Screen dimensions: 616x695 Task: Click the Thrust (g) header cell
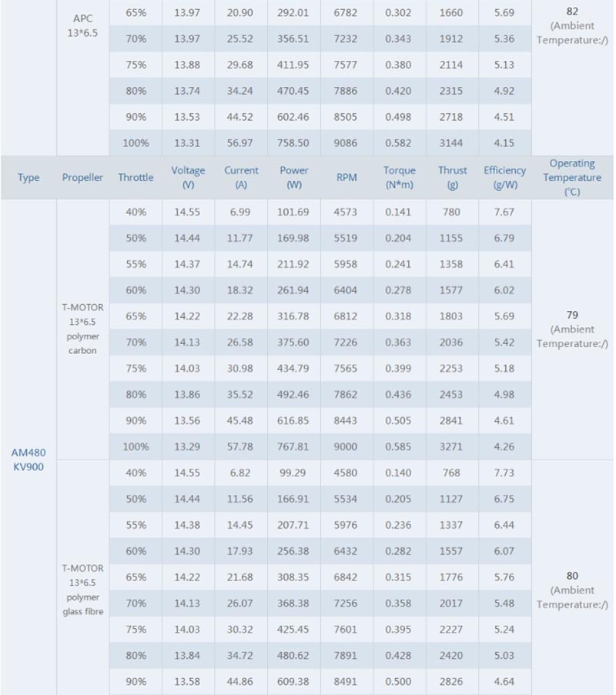coord(452,177)
